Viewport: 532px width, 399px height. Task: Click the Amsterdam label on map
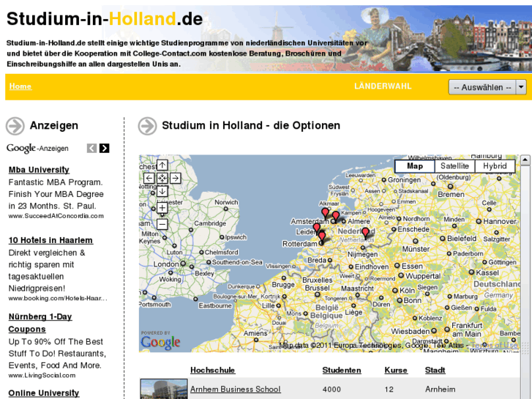coord(310,221)
